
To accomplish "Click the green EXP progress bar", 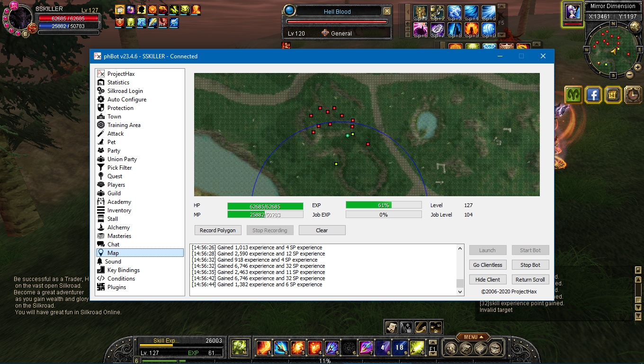I will point(383,205).
